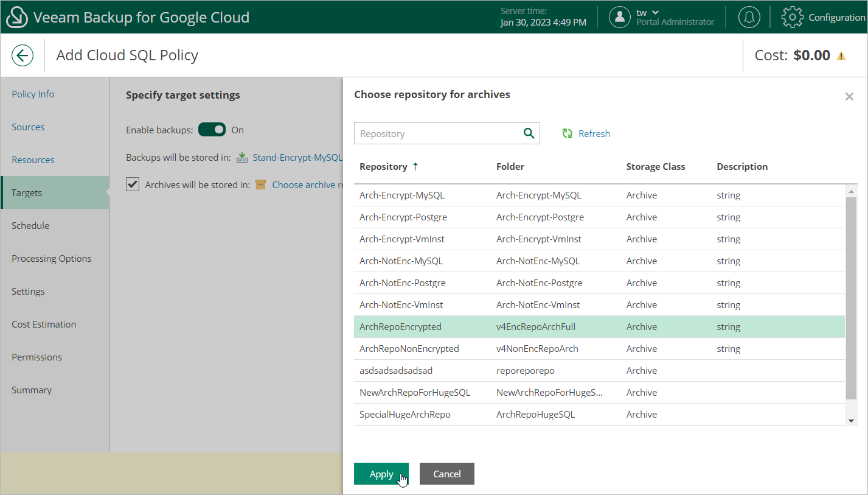Click the Veeam logo icon
Screen dimensions: 868x495
[x=17, y=17]
